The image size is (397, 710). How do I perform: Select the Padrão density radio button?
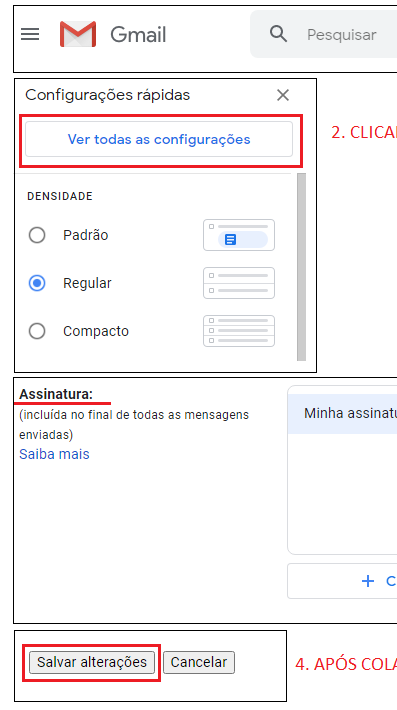coord(37,235)
